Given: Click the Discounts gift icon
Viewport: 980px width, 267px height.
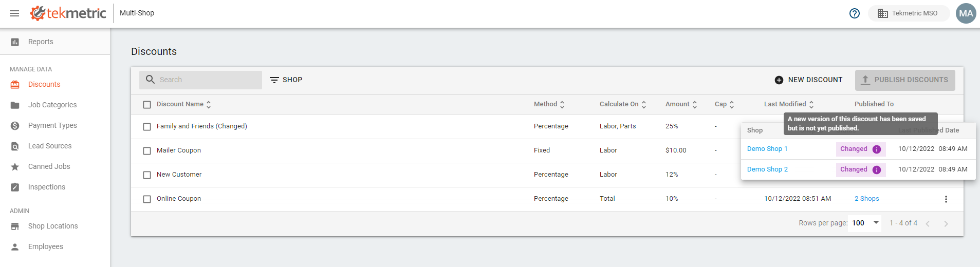Looking at the screenshot, I should point(15,85).
